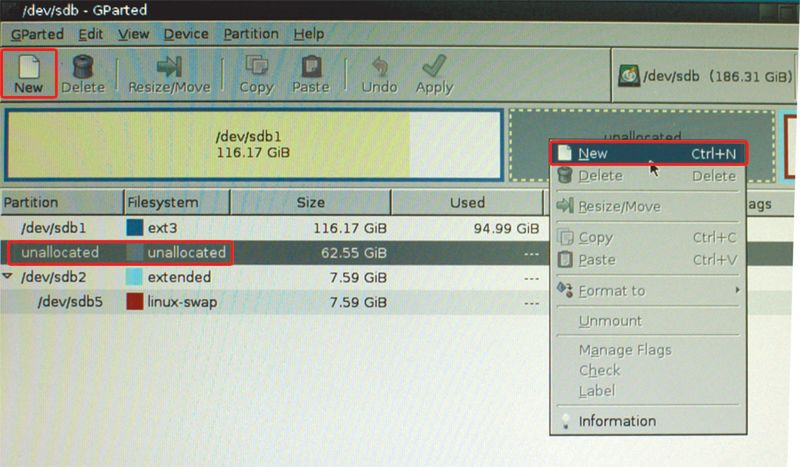
Task: Choose Check in the context menu
Action: coord(647,371)
